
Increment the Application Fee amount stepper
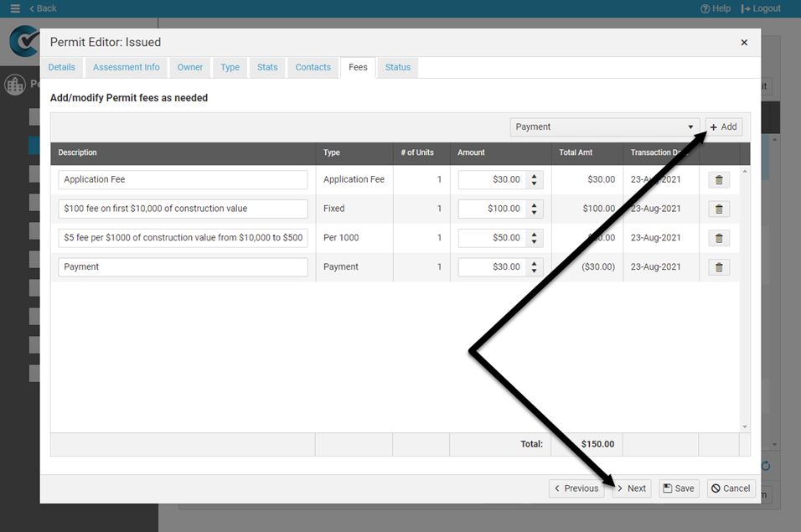(x=535, y=175)
